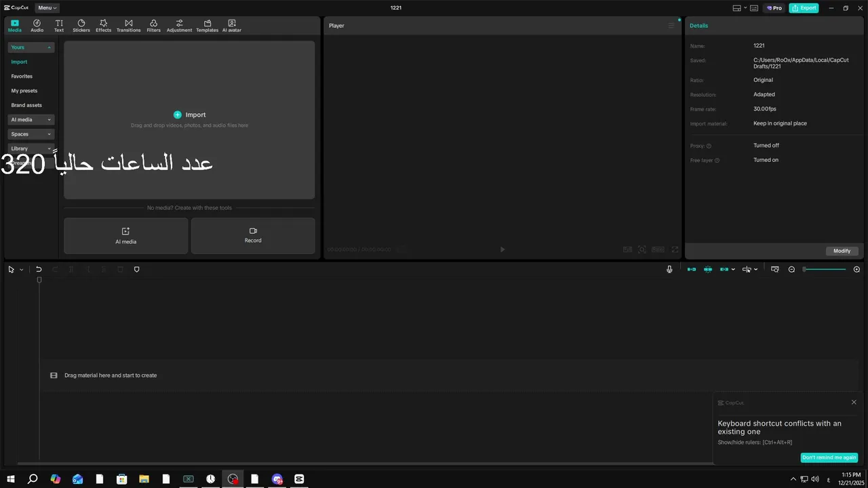This screenshot has height=488, width=868.
Task: Open the cursor tool mode dropdown
Action: (21, 270)
